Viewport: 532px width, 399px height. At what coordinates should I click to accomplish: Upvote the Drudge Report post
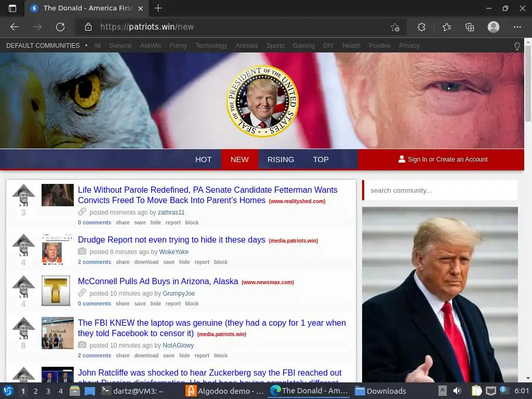pos(23,245)
